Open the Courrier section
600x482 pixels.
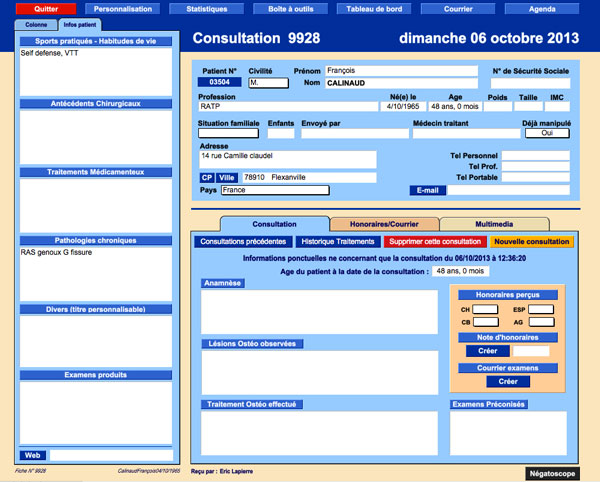coord(457,8)
